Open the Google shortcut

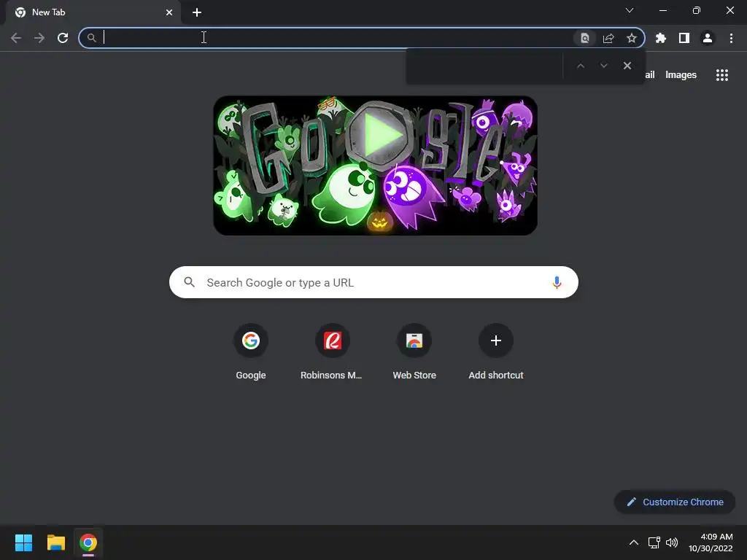coord(251,351)
